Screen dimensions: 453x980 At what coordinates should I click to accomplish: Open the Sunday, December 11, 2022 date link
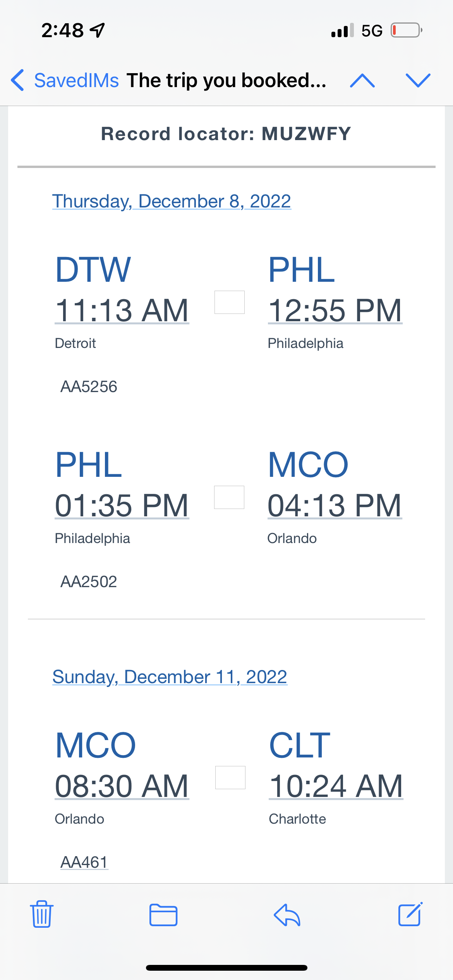click(170, 677)
